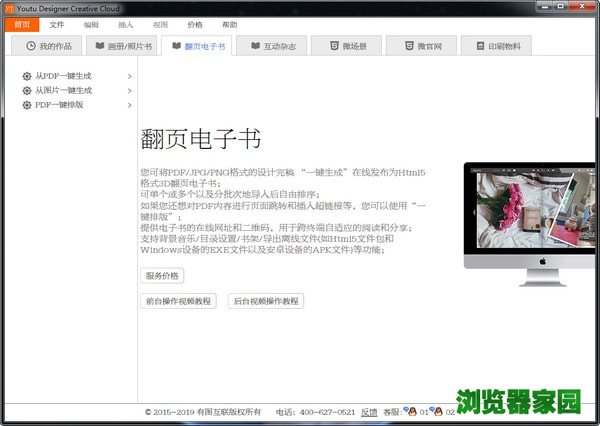This screenshot has width=600, height=426.
Task: Open the 帮助 menu
Action: [229, 23]
